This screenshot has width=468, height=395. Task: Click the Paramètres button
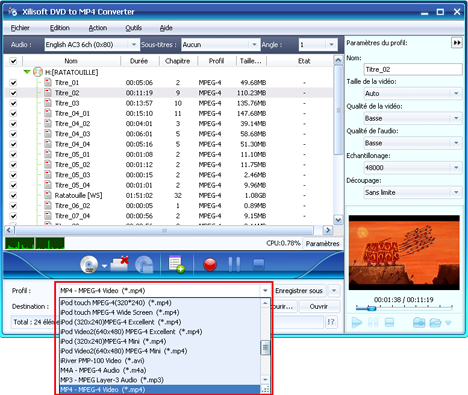[322, 244]
